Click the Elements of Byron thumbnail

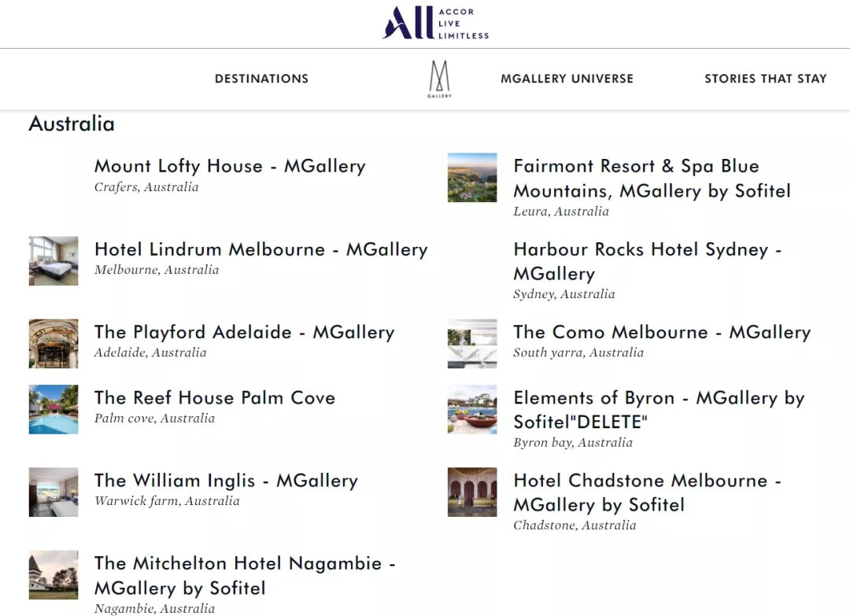click(x=472, y=410)
